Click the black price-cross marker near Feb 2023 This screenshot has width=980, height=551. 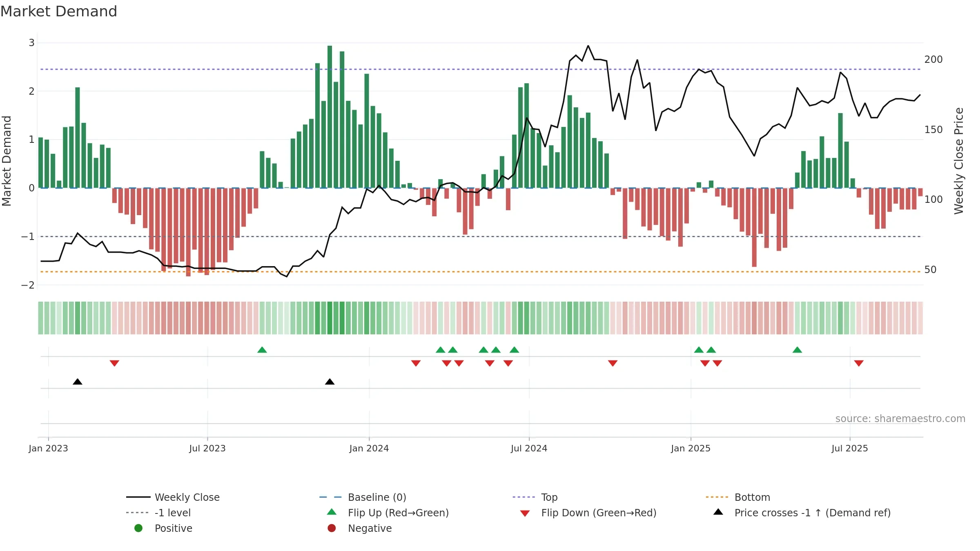tap(78, 382)
